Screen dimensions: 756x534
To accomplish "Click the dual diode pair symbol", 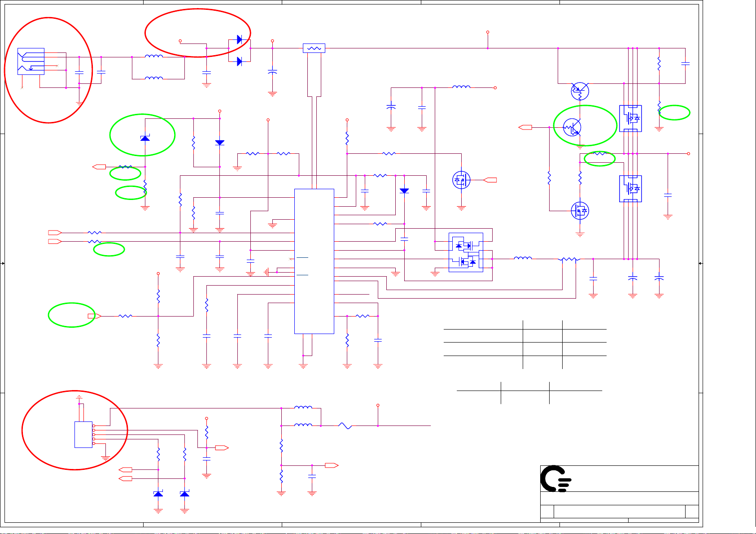I will (239, 51).
